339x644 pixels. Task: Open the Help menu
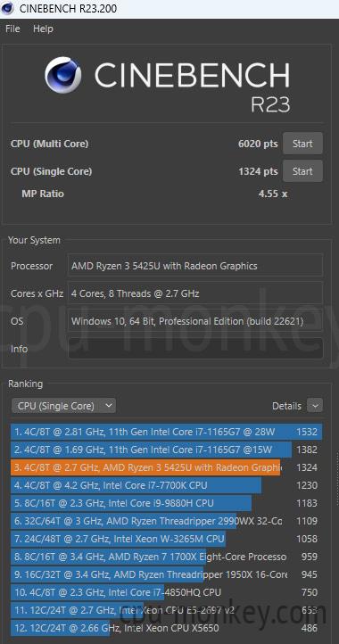coord(43,29)
